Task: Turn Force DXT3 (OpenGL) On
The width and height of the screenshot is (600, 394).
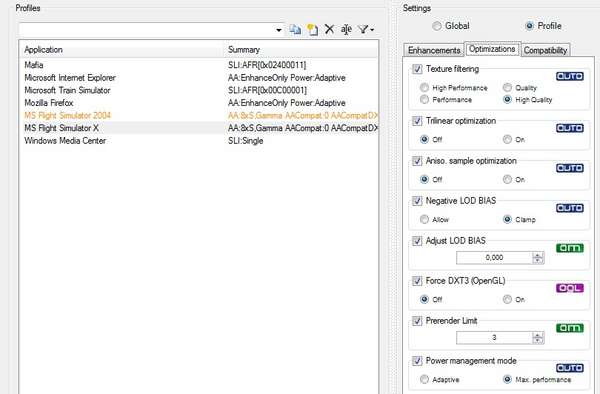Action: tap(507, 299)
